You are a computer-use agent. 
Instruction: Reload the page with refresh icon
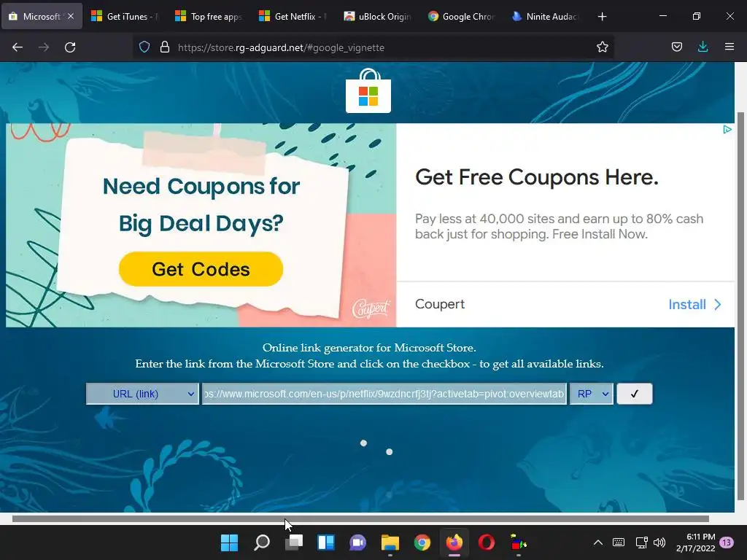[x=70, y=47]
